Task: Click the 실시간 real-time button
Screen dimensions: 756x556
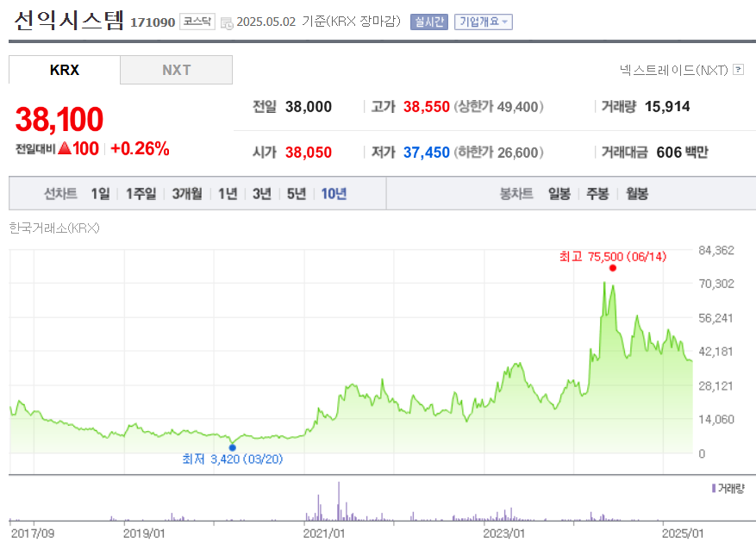Action: coord(428,22)
